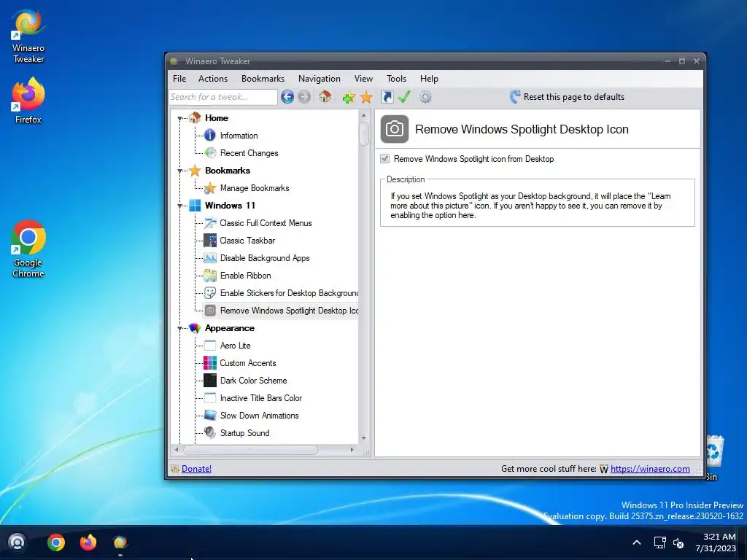
Task: Open the Bookmarks menu
Action: [x=263, y=79]
